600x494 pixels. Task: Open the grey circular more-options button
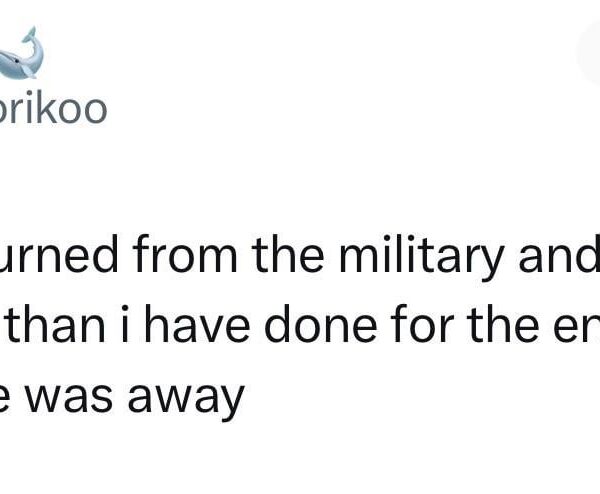coord(589,55)
